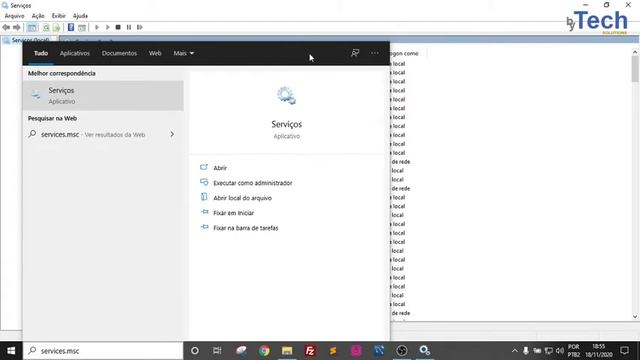Screen dimensions: 640x360
Task: Click the green Refresh toolbar icon
Action: tap(46, 27)
